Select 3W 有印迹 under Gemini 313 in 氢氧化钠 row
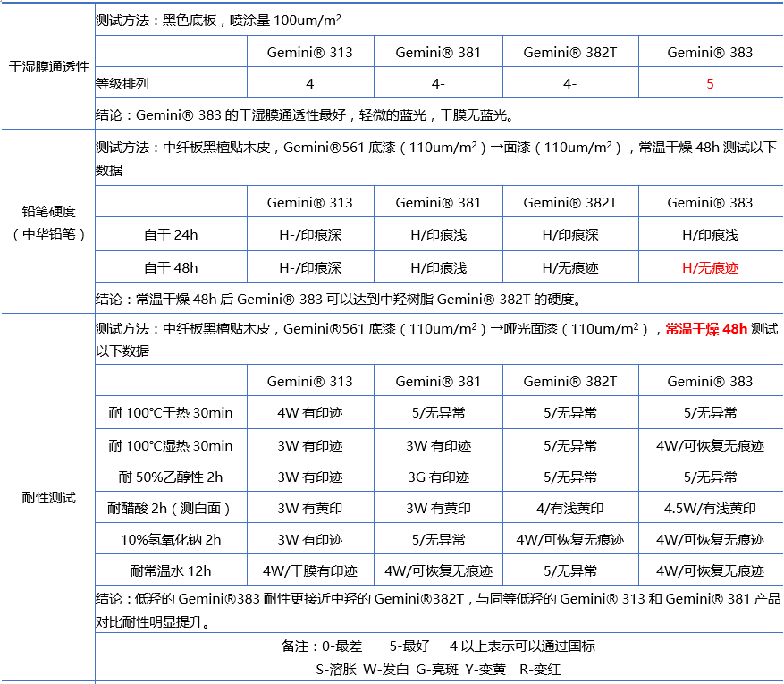 [310, 539]
